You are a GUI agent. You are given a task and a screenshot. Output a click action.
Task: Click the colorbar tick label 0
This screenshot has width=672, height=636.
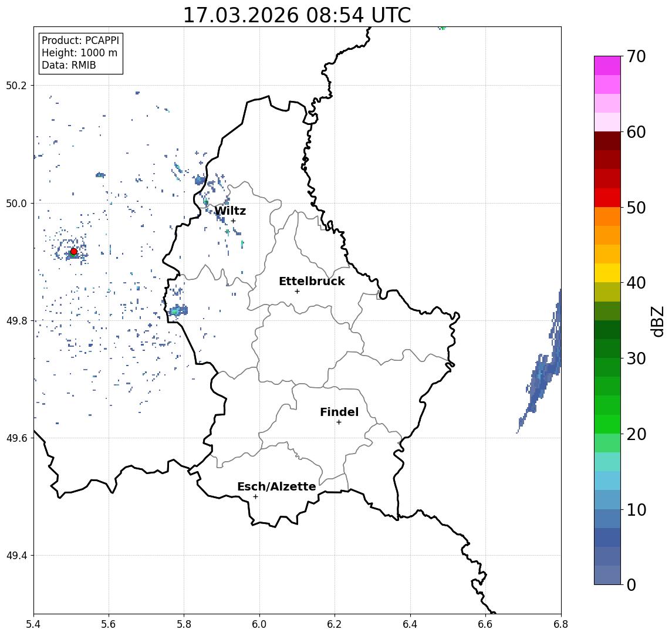pyautogui.click(x=632, y=584)
